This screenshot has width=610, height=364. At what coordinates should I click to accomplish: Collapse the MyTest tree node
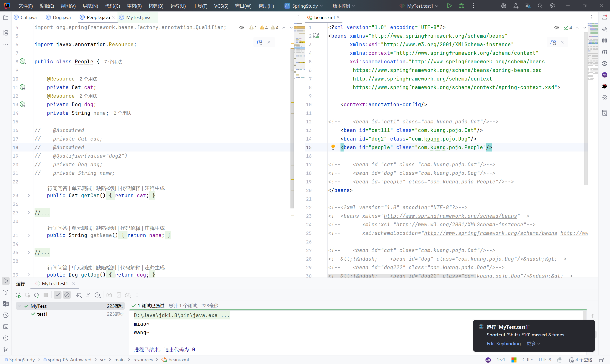click(x=19, y=306)
